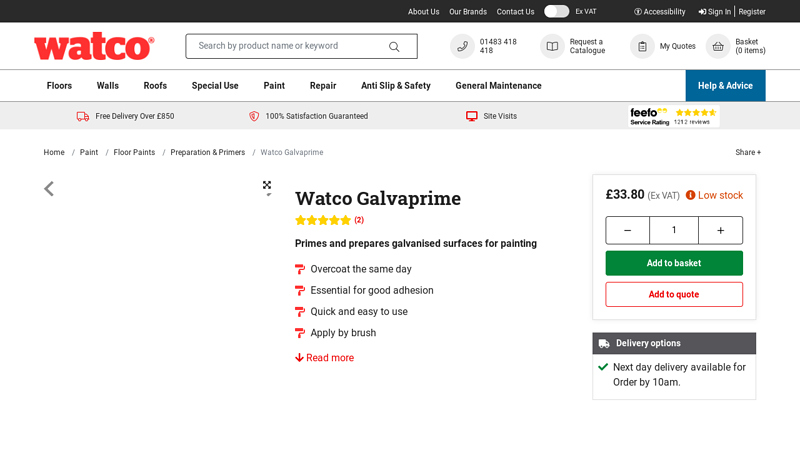
Task: Open the Basket icon
Action: click(718, 46)
